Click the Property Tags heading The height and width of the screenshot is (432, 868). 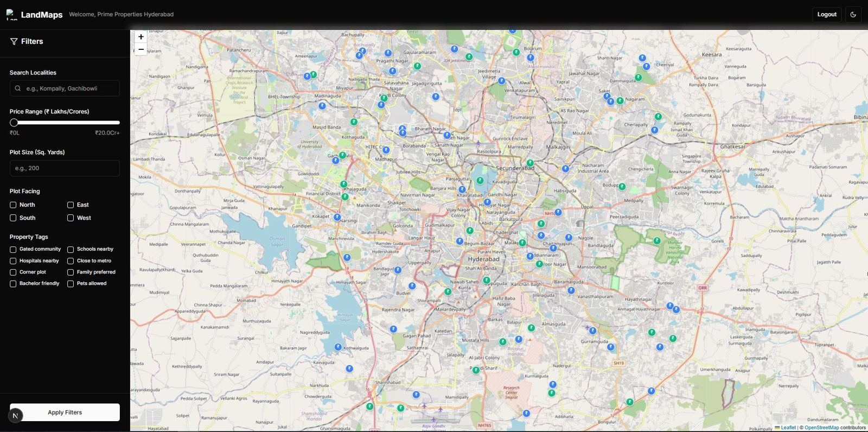(29, 237)
